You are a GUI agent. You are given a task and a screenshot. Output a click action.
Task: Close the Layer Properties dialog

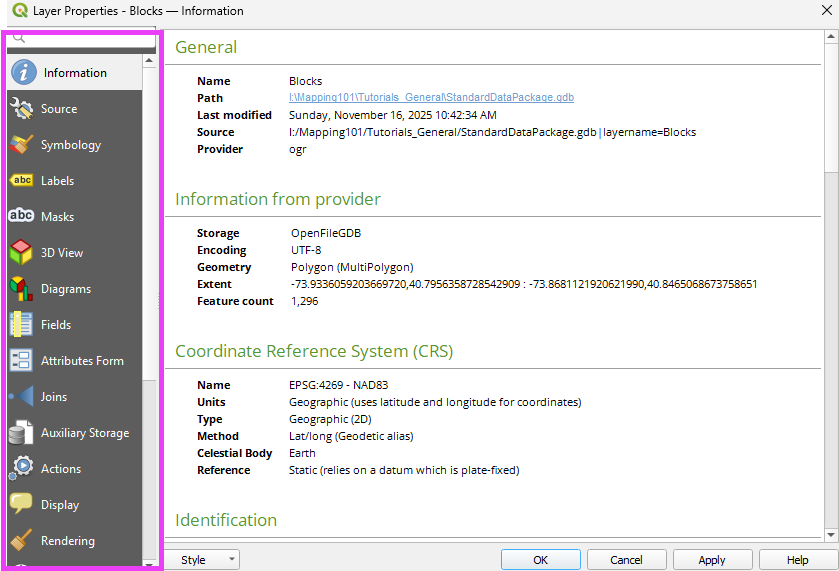click(827, 10)
